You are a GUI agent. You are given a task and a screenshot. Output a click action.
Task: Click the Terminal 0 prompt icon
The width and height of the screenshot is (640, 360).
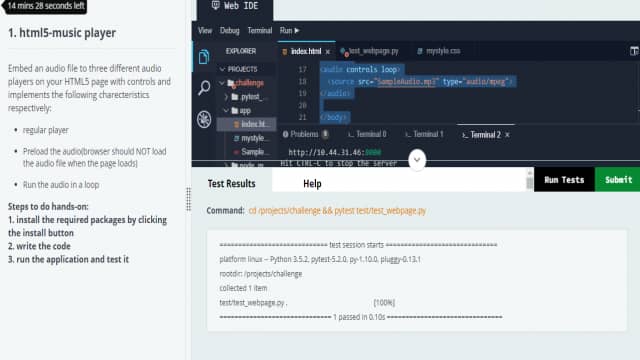pos(351,134)
